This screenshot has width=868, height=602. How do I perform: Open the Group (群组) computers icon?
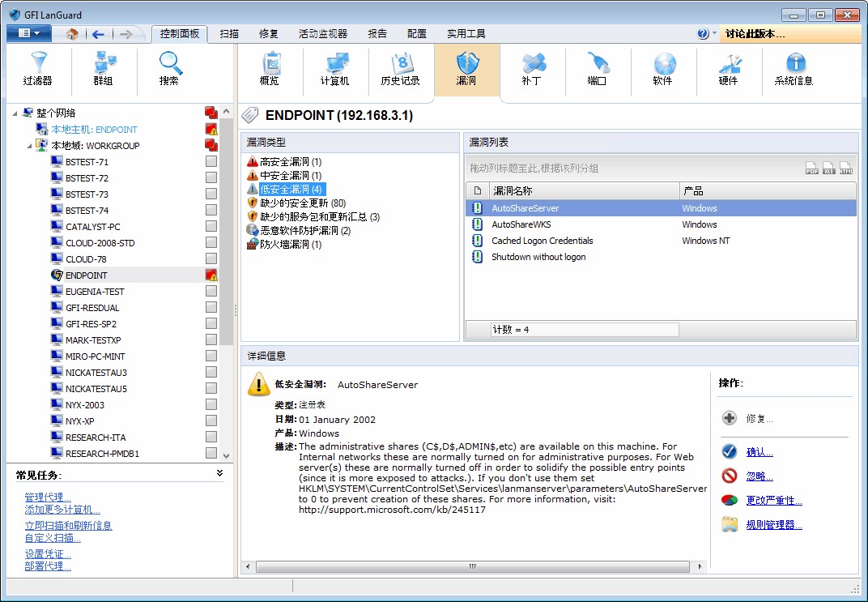[104, 62]
